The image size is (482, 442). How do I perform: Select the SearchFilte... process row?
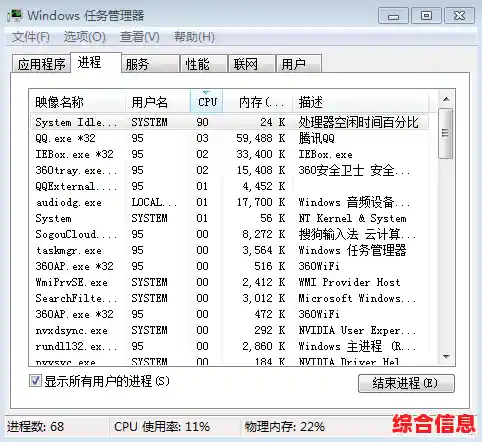point(229,298)
